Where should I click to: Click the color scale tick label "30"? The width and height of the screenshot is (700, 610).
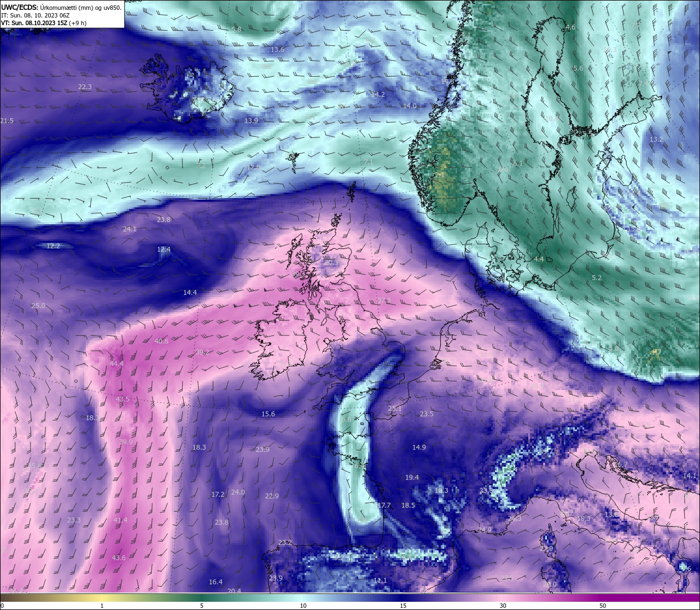pos(503,606)
